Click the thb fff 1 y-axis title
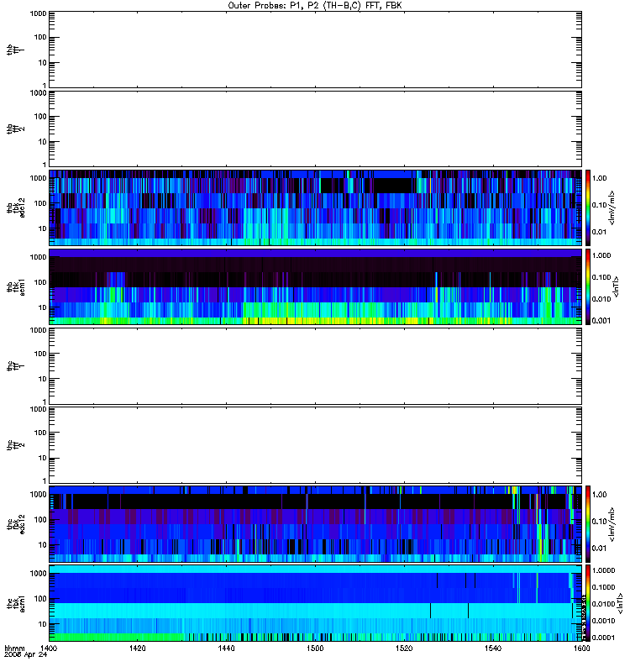 15,50
